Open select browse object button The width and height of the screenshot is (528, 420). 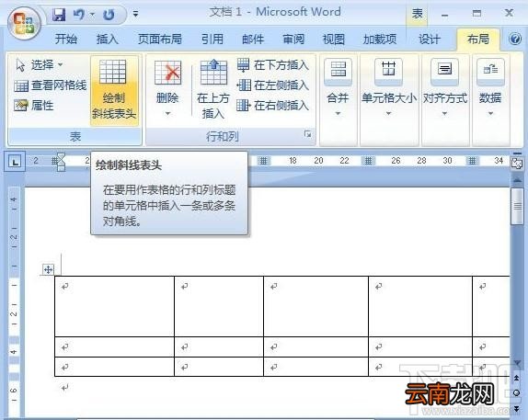point(516,392)
